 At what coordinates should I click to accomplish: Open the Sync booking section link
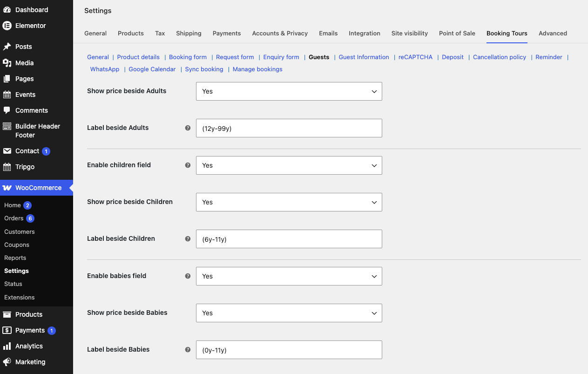click(204, 69)
